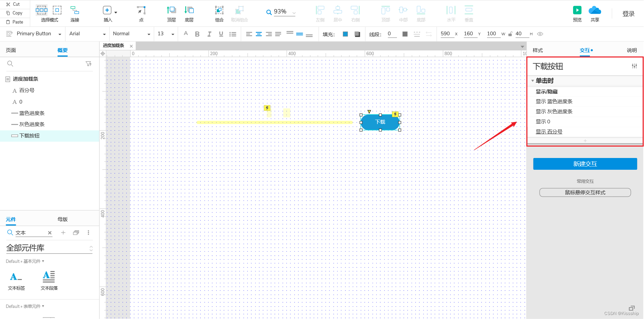
Task: Group the selected widgets
Action: pyautogui.click(x=219, y=13)
